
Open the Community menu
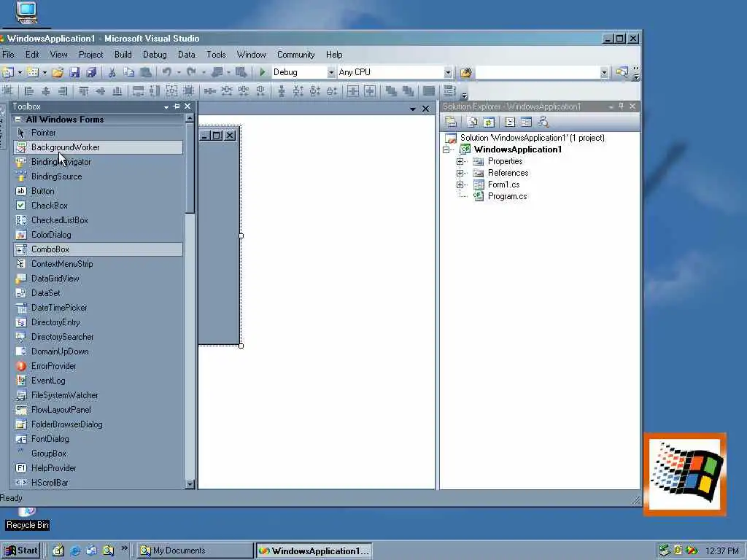click(296, 55)
